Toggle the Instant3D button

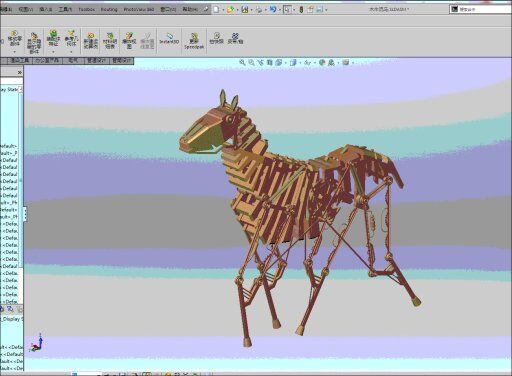169,39
